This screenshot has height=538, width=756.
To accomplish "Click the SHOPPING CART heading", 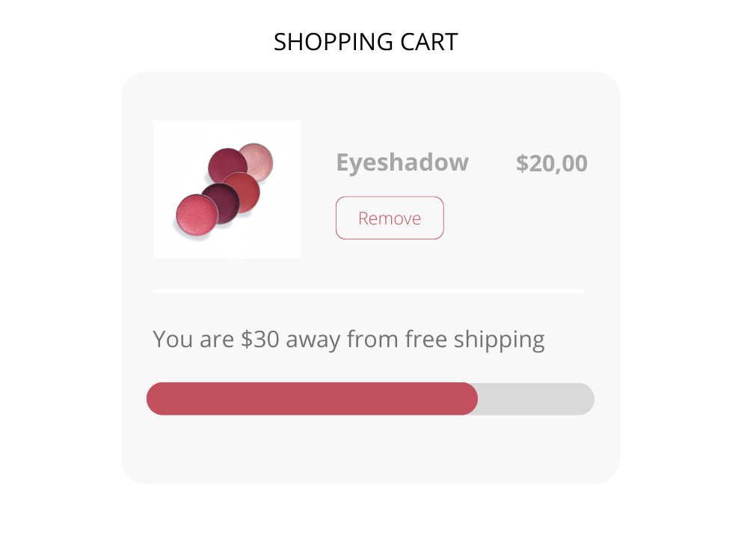I will [366, 42].
